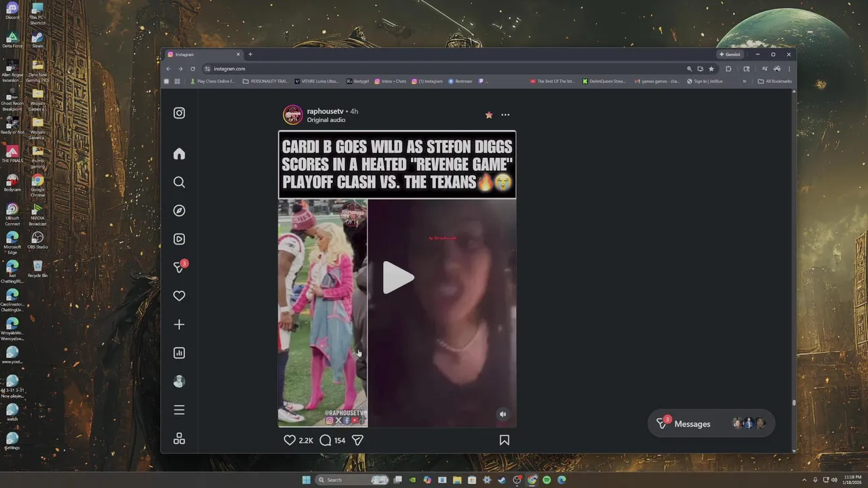Screen dimensions: 868x488
Task: Open the Inbox • Chats bookmark
Action: click(x=391, y=81)
